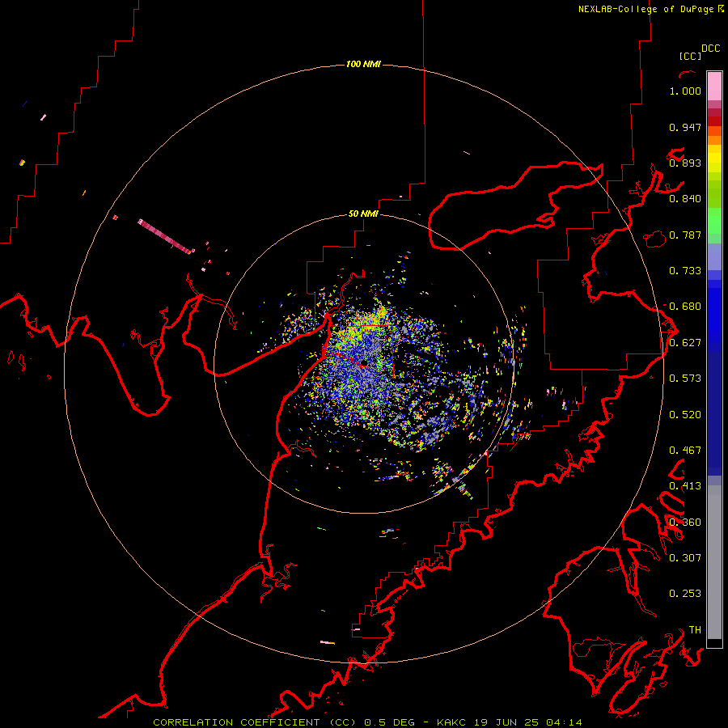The height and width of the screenshot is (728, 728).
Task: Click the TH threshold label
Action: tap(695, 630)
